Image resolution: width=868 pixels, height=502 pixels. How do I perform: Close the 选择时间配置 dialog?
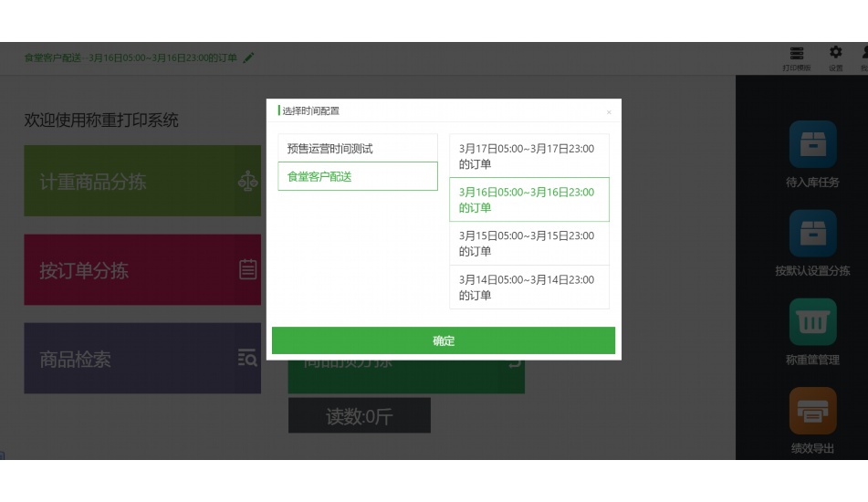click(x=609, y=112)
